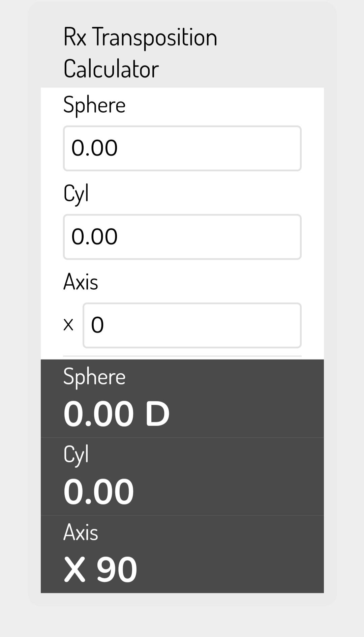The image size is (364, 637).
Task: Click the divider line under the Axis input
Action: pyautogui.click(x=182, y=356)
